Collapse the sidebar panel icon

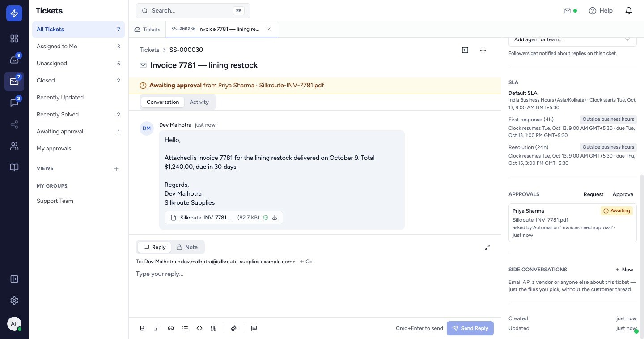[14, 279]
